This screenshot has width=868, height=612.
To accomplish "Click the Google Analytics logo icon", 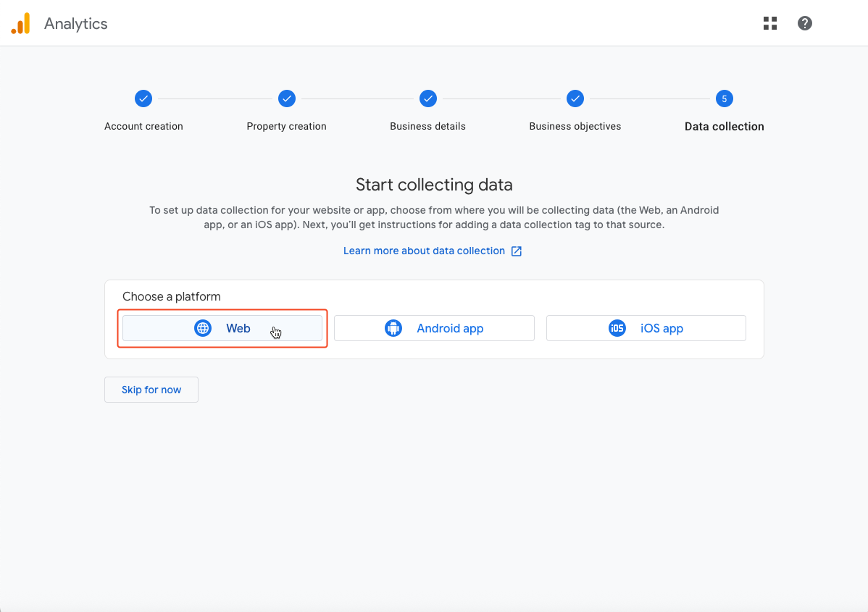I will tap(20, 23).
